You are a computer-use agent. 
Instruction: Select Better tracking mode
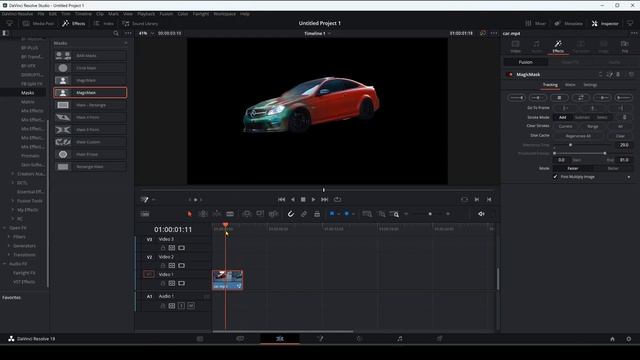[613, 168]
